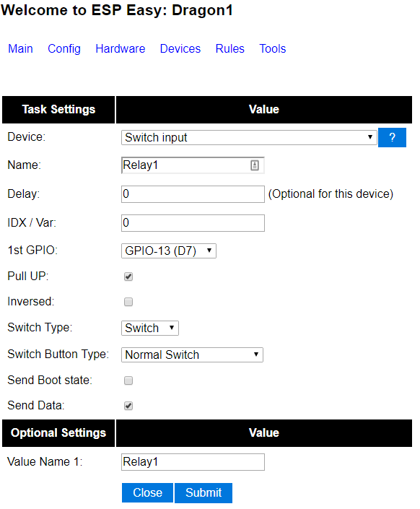420x509 pixels.
Task: Open the Main page link
Action: coord(20,48)
